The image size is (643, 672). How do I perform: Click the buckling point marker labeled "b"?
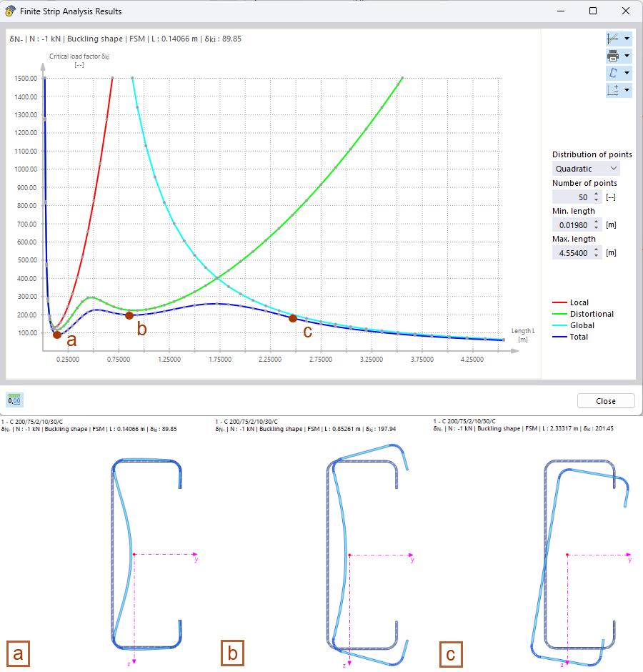click(x=129, y=315)
